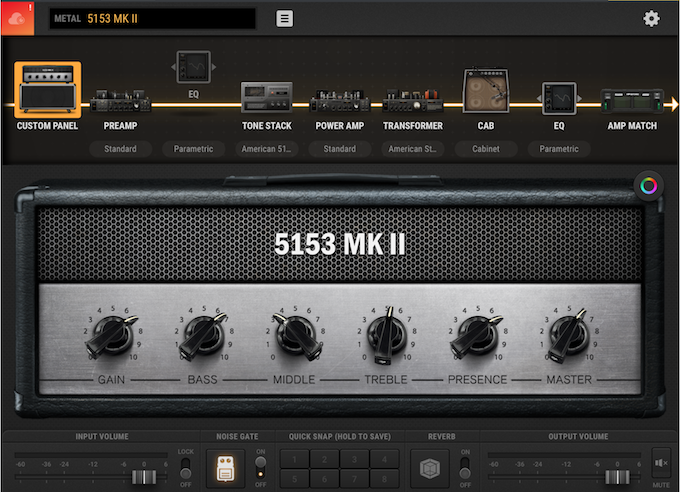Open the cloud sync icon

[17, 18]
